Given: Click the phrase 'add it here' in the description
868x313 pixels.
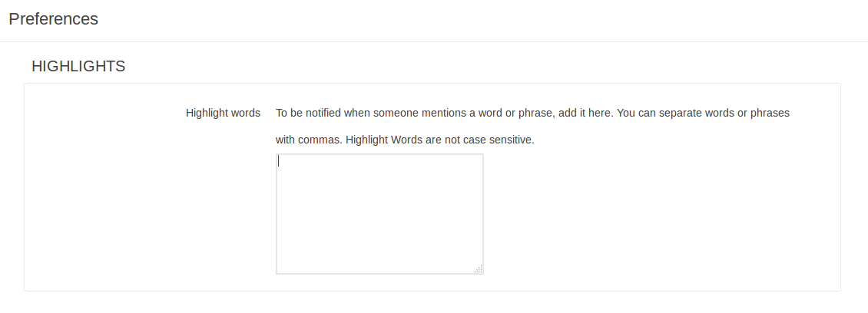Looking at the screenshot, I should click(585, 113).
